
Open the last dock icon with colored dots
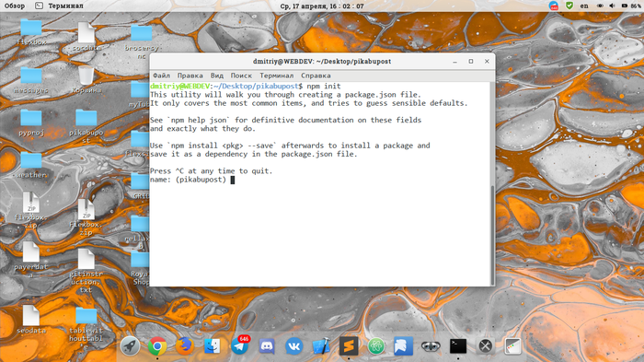pyautogui.click(x=512, y=346)
